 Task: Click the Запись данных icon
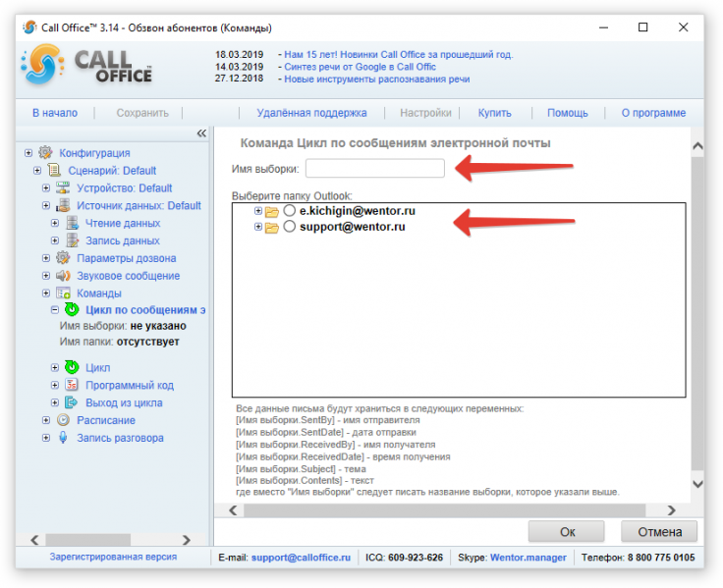click(72, 241)
